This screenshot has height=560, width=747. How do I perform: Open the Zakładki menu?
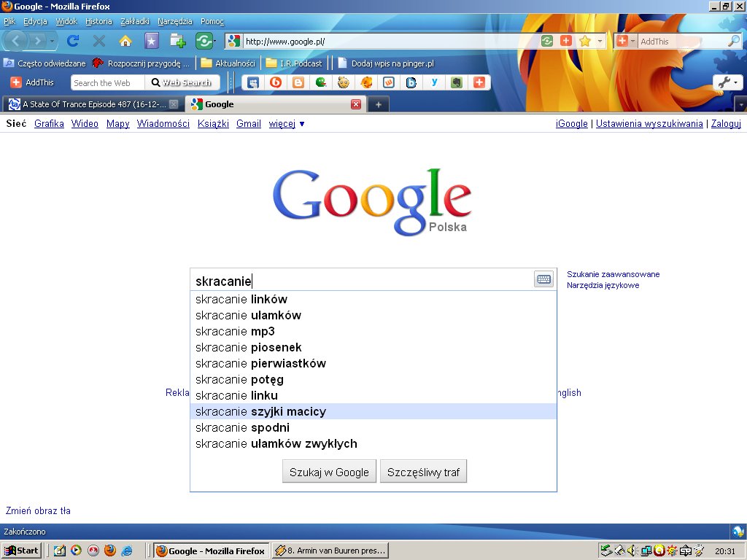135,21
